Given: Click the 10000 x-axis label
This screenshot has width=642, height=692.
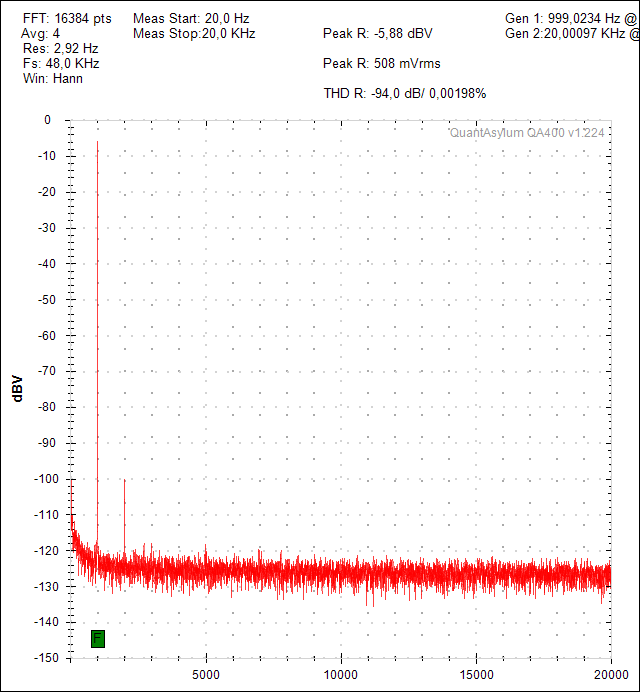Looking at the screenshot, I should pyautogui.click(x=341, y=675).
